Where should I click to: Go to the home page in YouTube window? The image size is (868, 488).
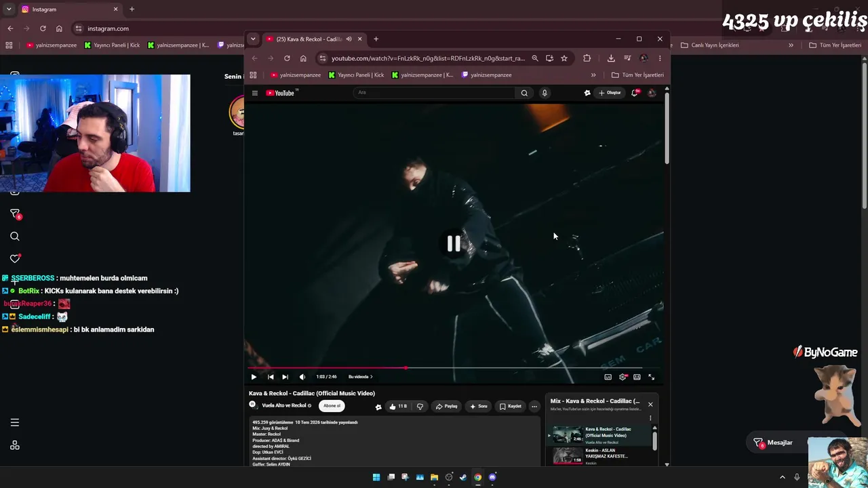303,58
